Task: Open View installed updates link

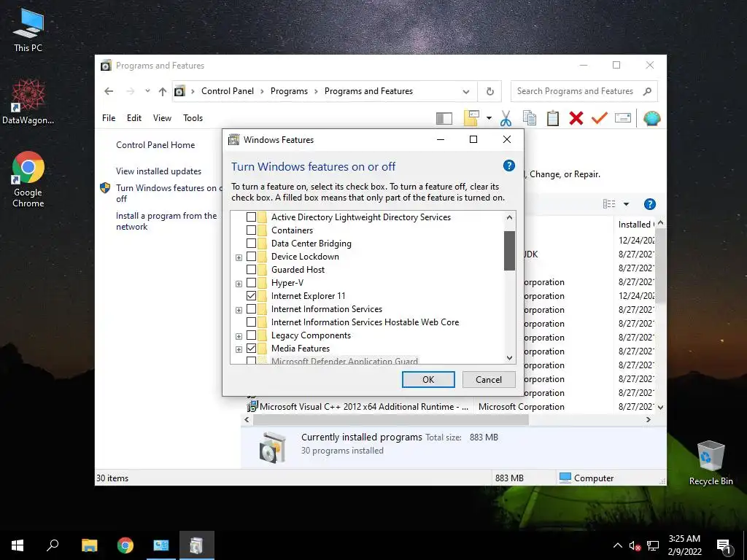Action: coord(158,171)
